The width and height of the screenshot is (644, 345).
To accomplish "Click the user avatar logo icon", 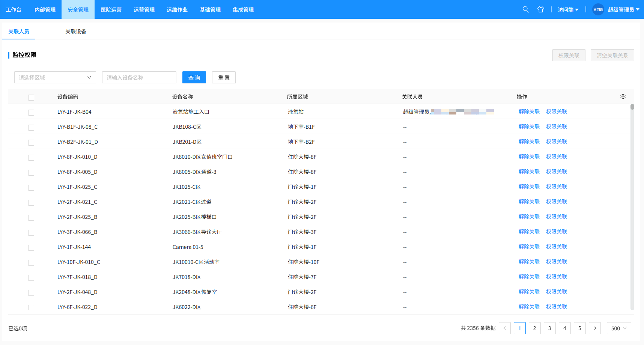I will [x=598, y=9].
